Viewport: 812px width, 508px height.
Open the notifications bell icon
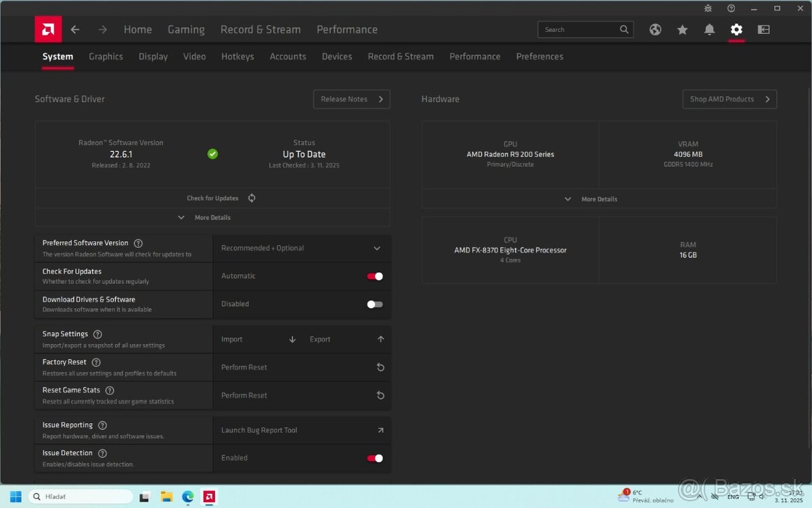(x=709, y=29)
